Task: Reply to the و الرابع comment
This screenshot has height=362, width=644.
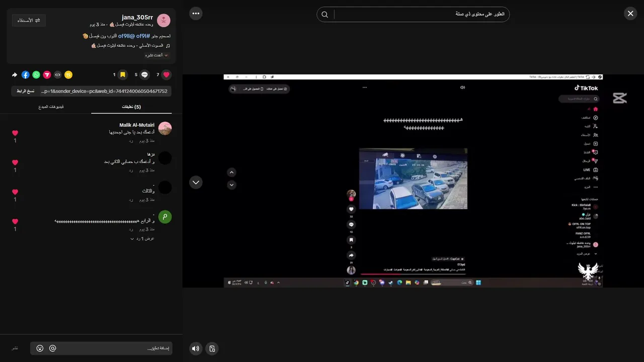Action: coord(131,229)
